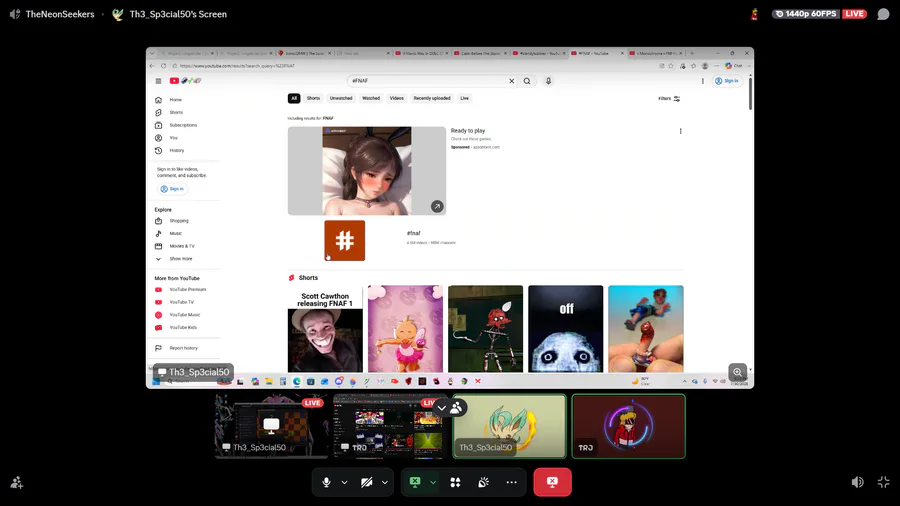Exit full screen view
This screenshot has height=506, width=900.
(x=883, y=482)
